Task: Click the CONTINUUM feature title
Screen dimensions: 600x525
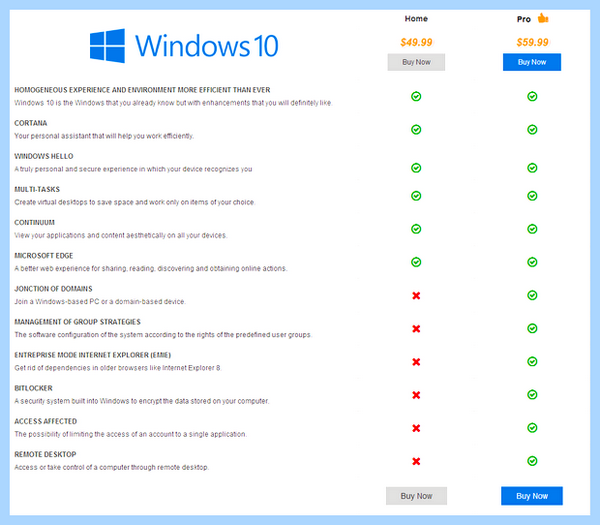Action: pos(34,222)
